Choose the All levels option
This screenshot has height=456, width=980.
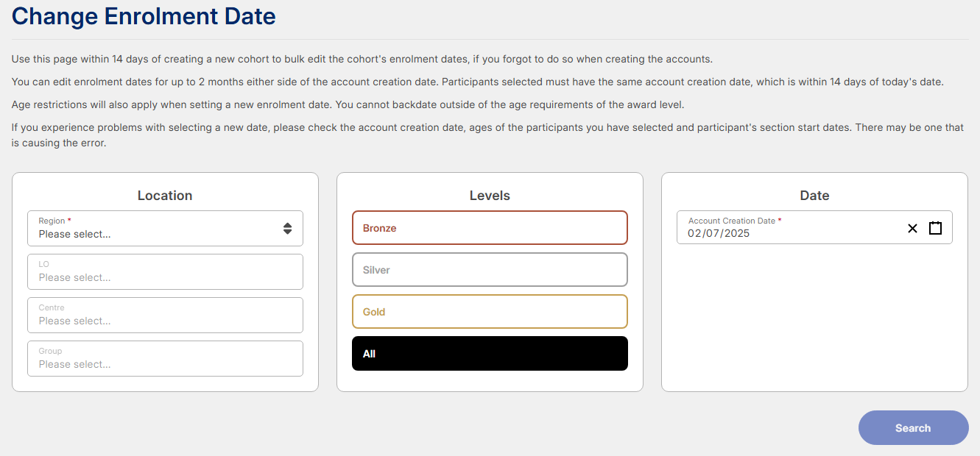click(490, 354)
